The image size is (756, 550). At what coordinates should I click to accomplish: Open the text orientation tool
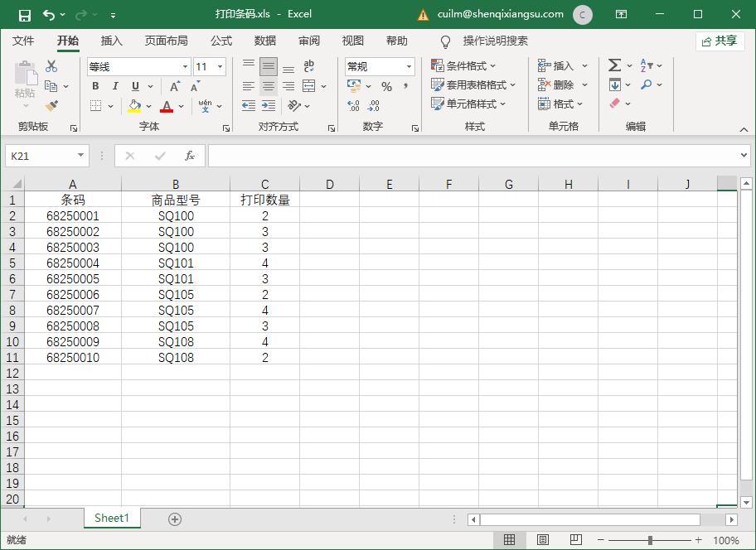coord(293,105)
